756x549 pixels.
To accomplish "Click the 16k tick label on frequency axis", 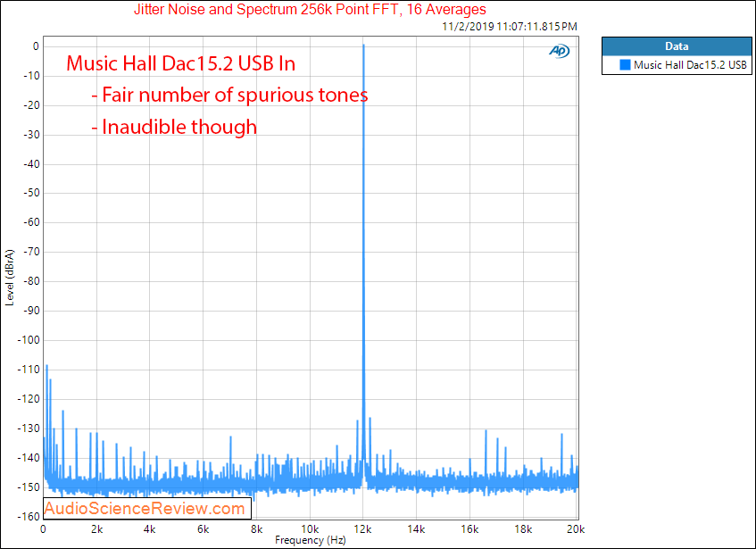I will coord(469,529).
